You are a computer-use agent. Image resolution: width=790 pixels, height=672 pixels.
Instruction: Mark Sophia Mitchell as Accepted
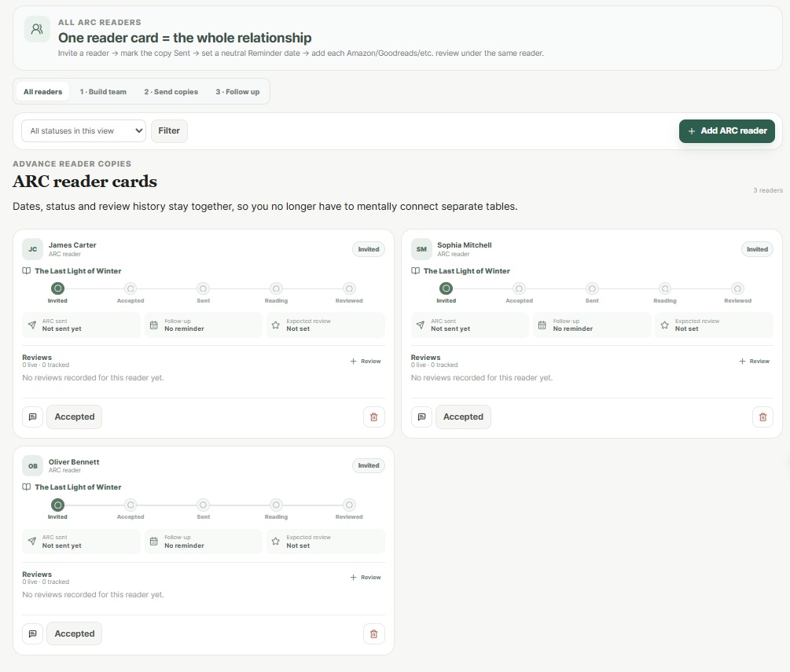coord(463,417)
